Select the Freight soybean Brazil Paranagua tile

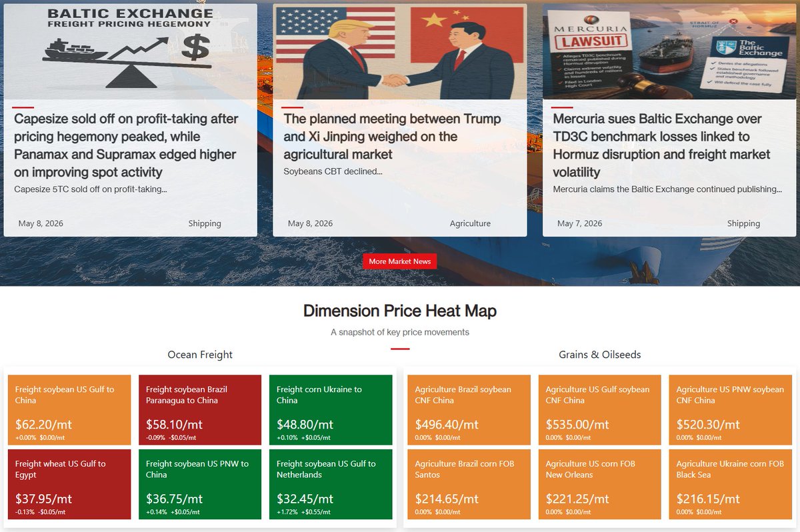click(200, 410)
